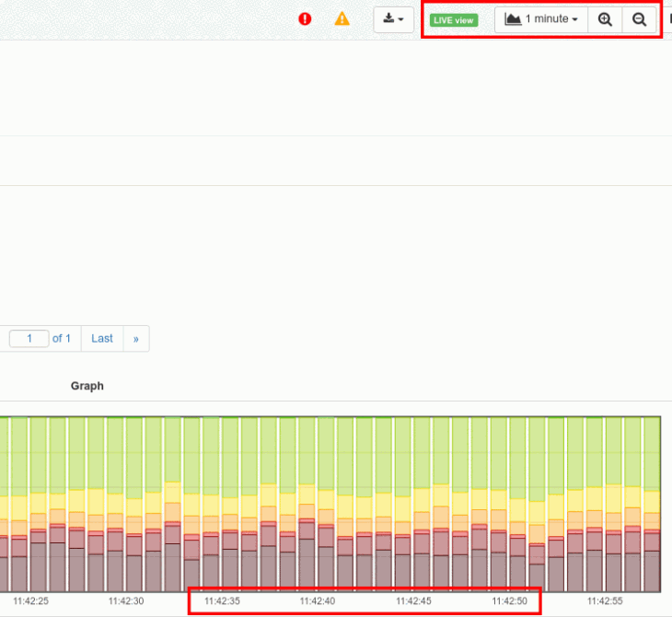Go to the Last page link

click(x=102, y=339)
